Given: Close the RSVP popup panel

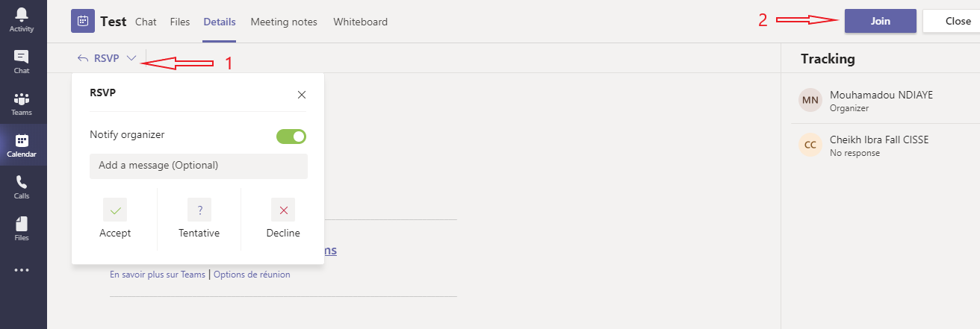Looking at the screenshot, I should click(x=302, y=95).
